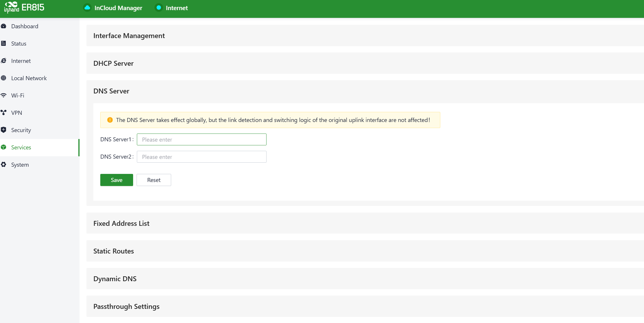Click the Dashboard gauge icon in sidebar
The width and height of the screenshot is (644, 323).
pos(4,26)
